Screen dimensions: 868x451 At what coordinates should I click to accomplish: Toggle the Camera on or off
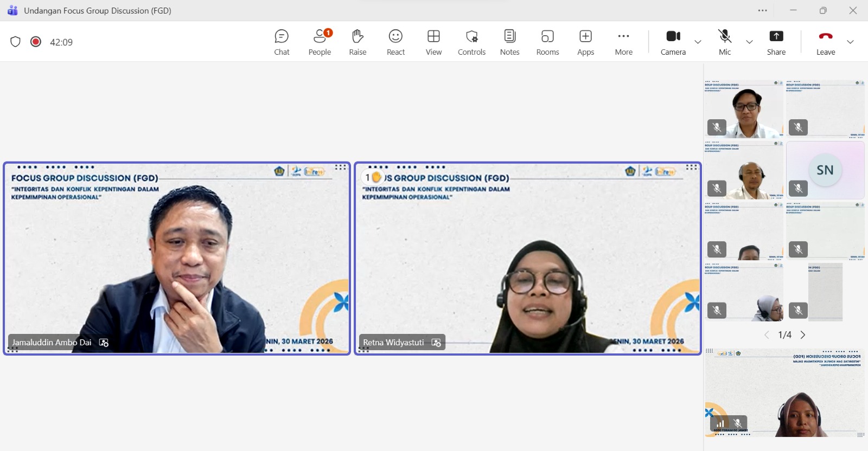click(673, 42)
